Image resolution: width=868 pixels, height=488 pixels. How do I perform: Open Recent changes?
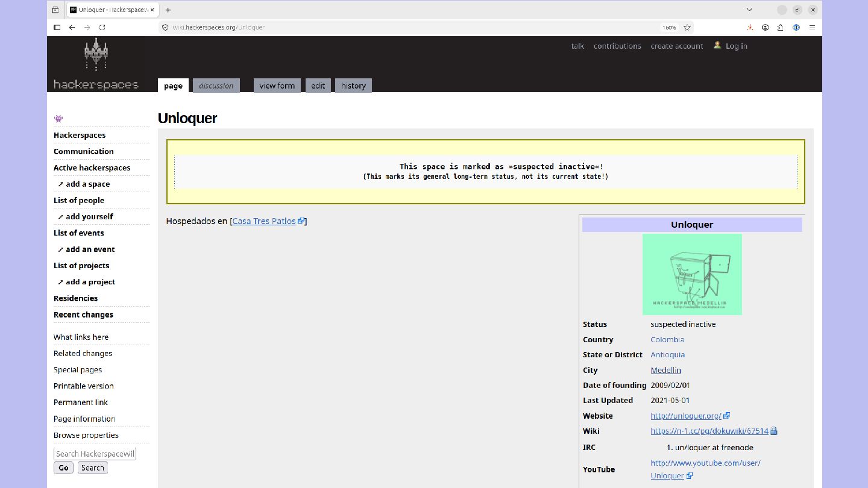tap(83, 315)
